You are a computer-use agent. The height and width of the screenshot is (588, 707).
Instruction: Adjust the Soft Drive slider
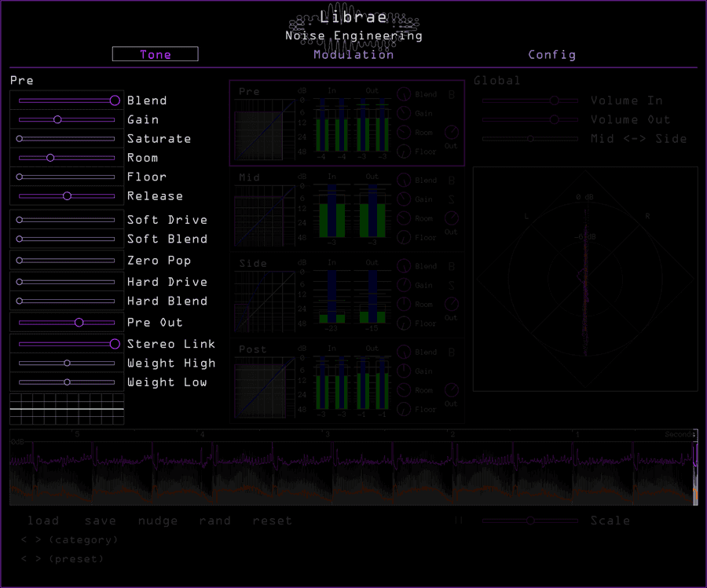[x=67, y=220]
